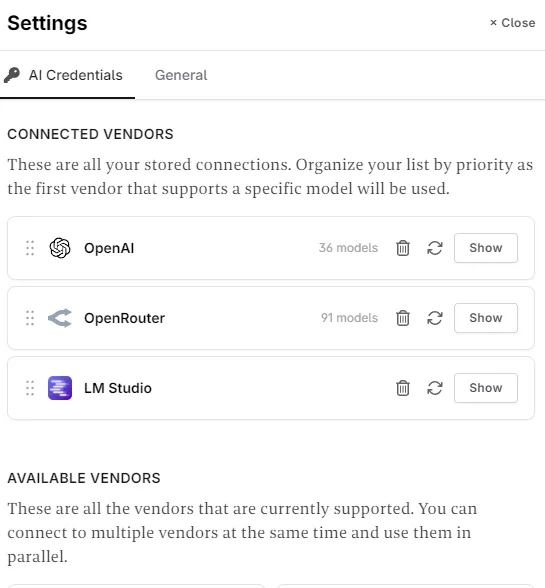545x588 pixels.
Task: Click the OpenRouter reorder grip handle
Action: 30,318
